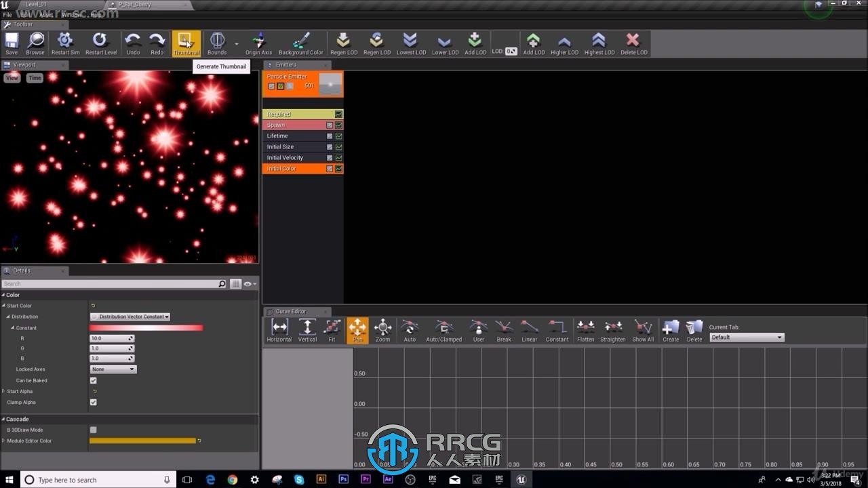Toggle the Can be Baked checkbox
The image size is (868, 488).
coord(94,380)
